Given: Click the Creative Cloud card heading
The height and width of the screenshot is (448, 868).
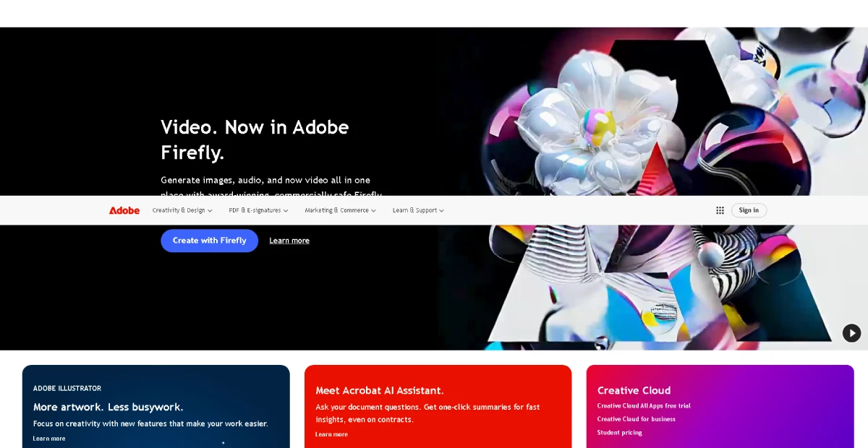Looking at the screenshot, I should click(x=634, y=390).
